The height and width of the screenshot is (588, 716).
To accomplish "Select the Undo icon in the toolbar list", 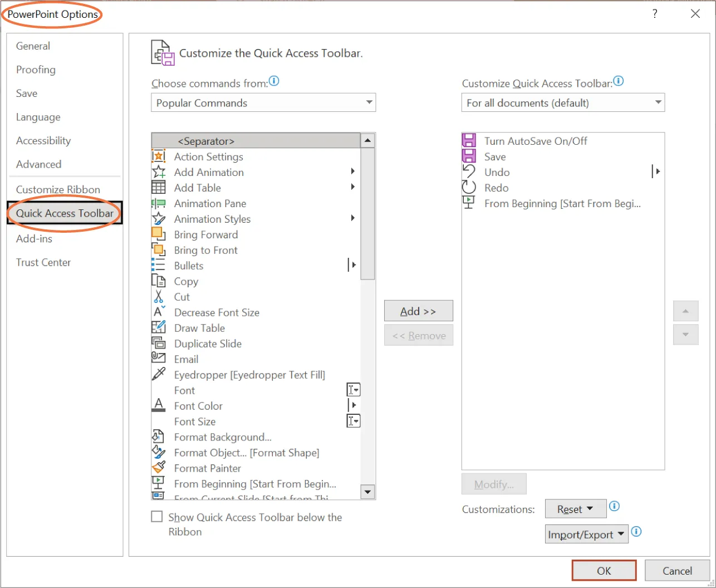I will [469, 172].
